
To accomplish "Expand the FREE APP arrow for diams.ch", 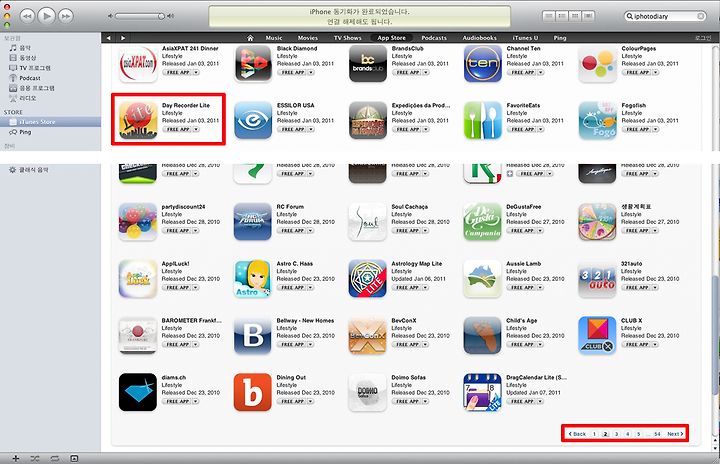I will [x=196, y=402].
